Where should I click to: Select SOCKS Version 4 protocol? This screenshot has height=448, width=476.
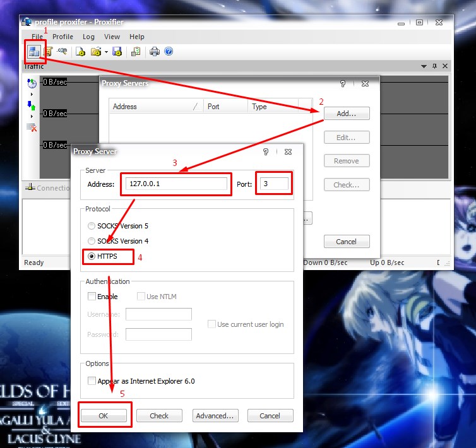click(x=118, y=241)
